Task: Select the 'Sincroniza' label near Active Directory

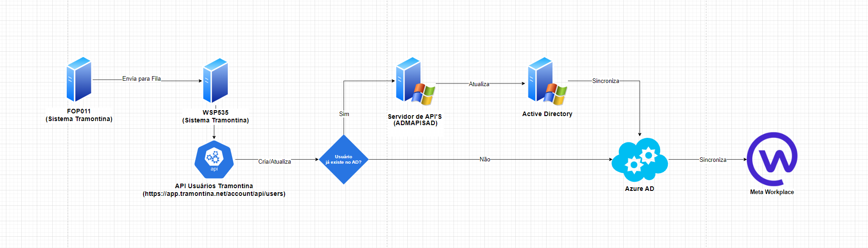Action: pyautogui.click(x=606, y=81)
